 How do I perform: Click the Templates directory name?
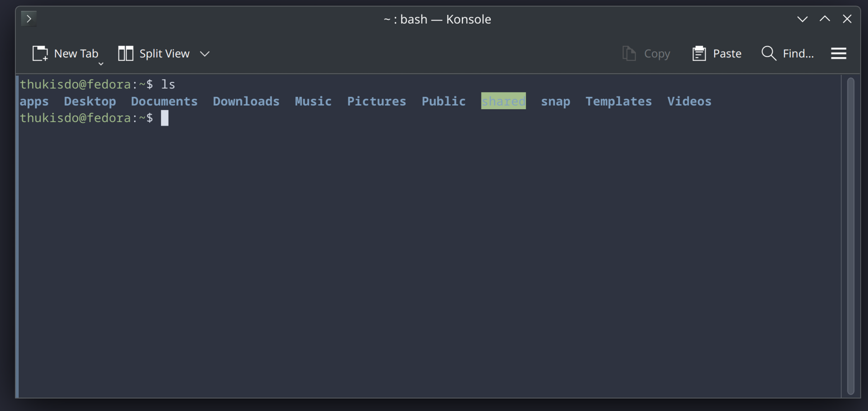click(619, 101)
